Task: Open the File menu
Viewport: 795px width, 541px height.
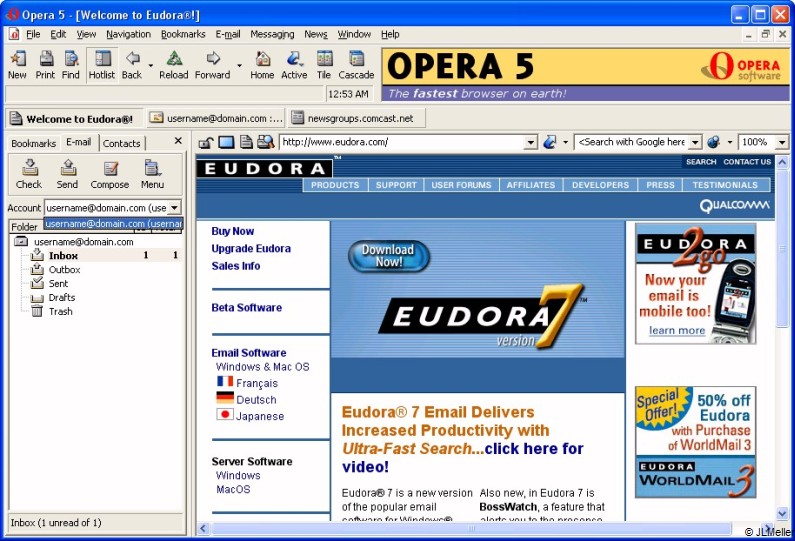Action: [x=33, y=34]
